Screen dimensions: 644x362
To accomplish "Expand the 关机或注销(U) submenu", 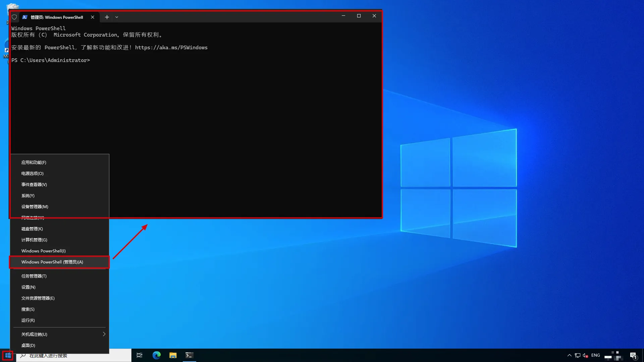I will pos(60,335).
